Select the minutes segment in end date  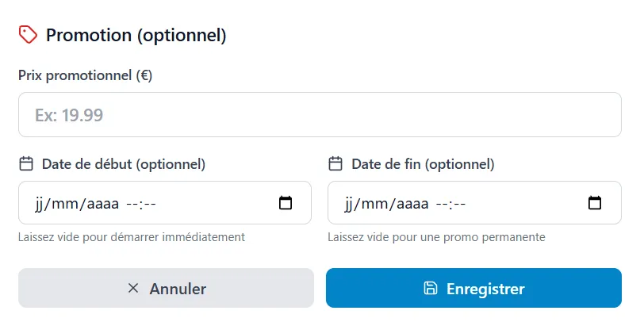[458, 204]
